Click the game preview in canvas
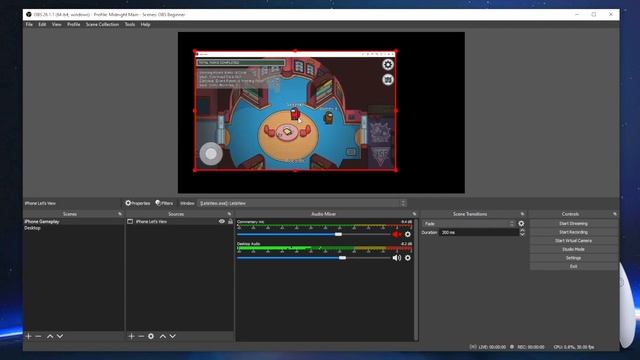Screen dimensions: 640x360 [x=295, y=110]
